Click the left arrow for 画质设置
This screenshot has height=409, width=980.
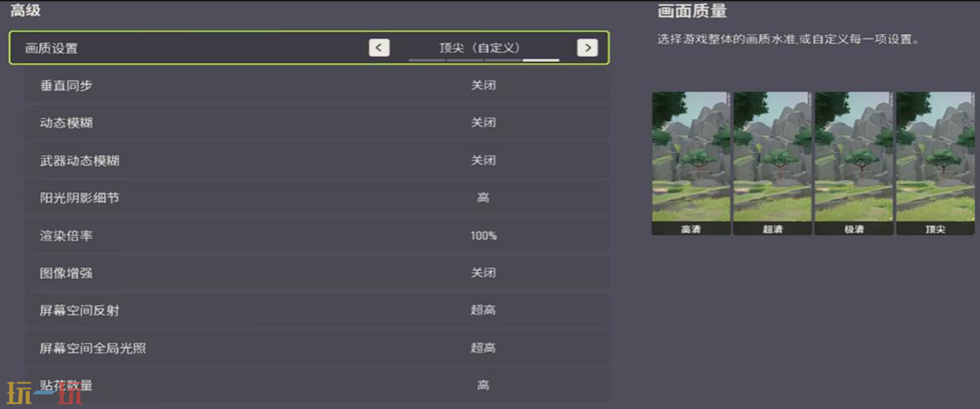[x=379, y=48]
